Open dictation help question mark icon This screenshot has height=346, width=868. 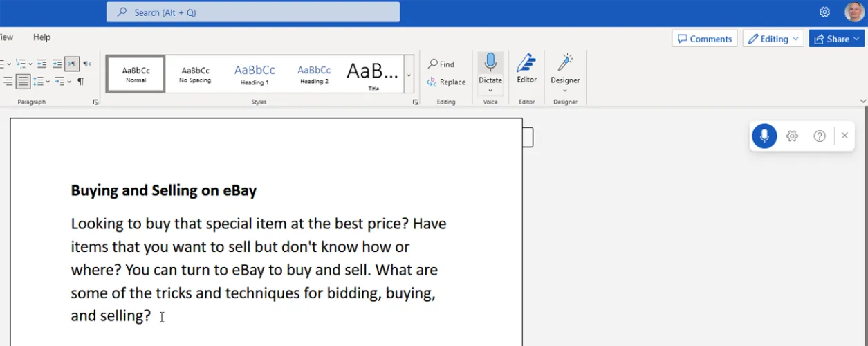click(820, 136)
